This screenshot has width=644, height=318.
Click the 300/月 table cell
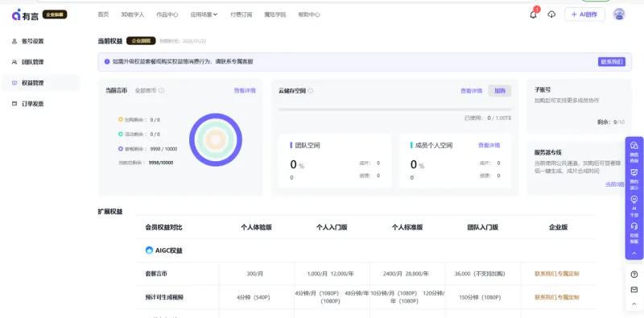click(255, 274)
